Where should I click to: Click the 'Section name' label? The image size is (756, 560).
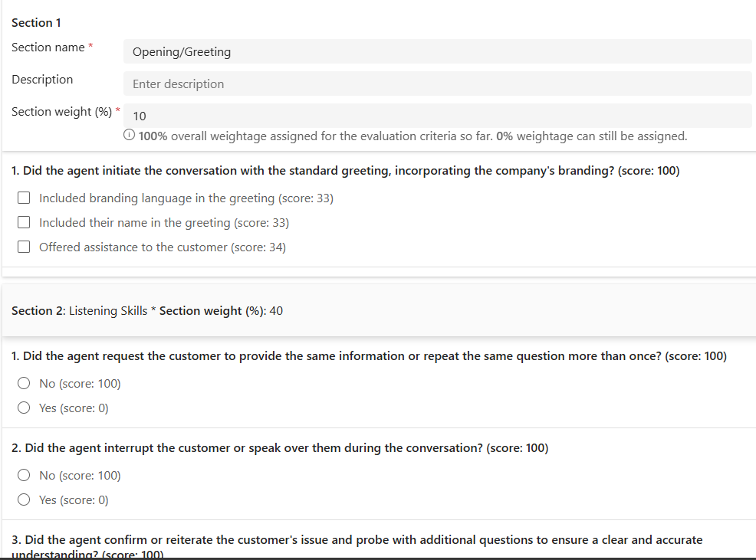coord(48,47)
